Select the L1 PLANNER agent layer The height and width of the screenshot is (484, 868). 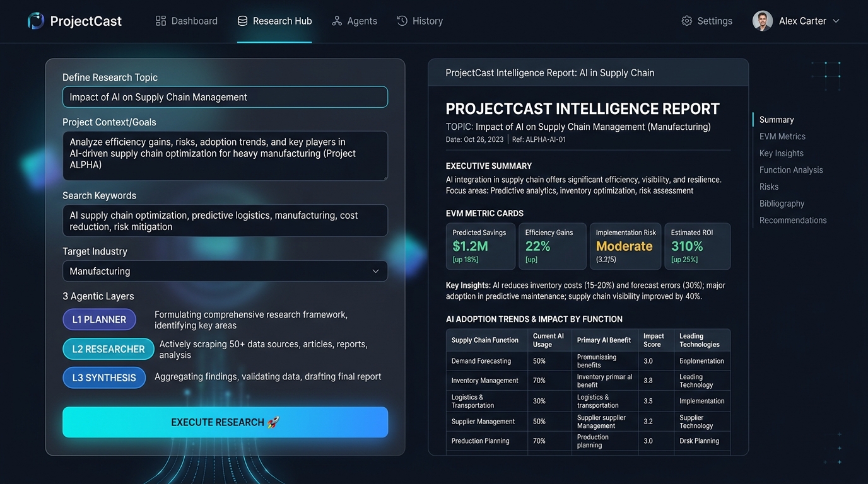[x=99, y=320]
